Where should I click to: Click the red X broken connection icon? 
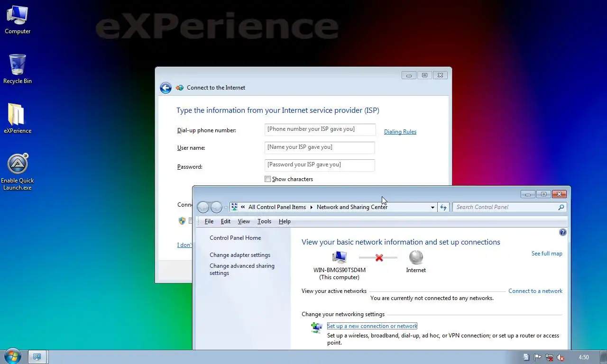point(379,258)
